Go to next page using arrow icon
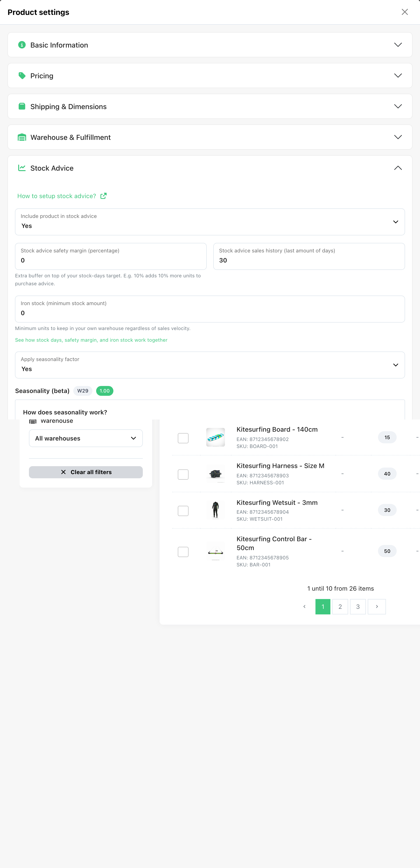The height and width of the screenshot is (868, 420). point(377,606)
